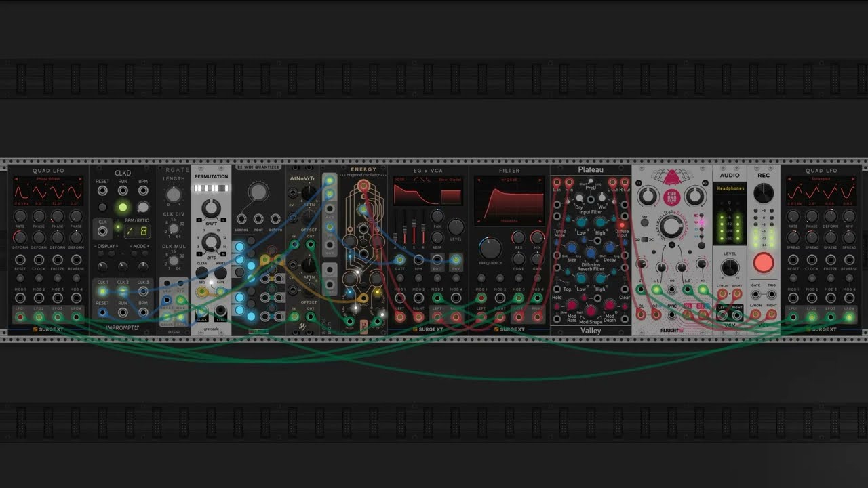Click the Sustain slider on EG x VCA
868x488 pixels.
click(414, 227)
